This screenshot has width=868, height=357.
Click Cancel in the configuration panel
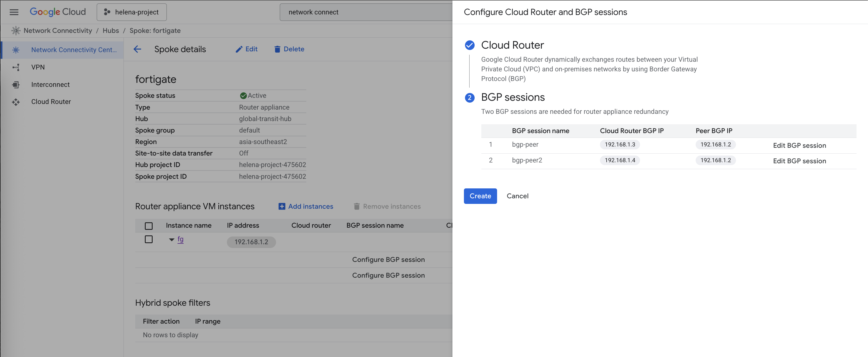tap(517, 196)
